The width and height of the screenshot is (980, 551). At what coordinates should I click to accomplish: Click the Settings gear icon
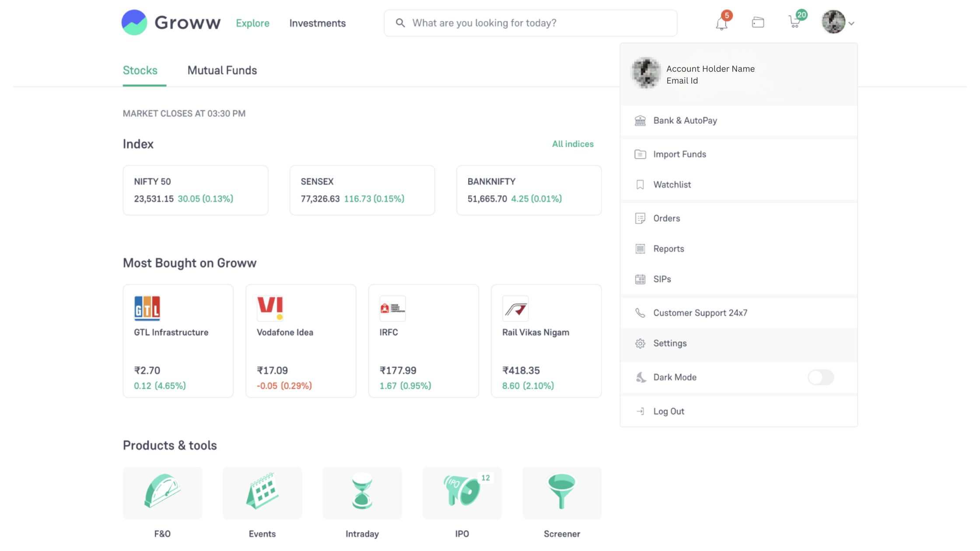[640, 344]
